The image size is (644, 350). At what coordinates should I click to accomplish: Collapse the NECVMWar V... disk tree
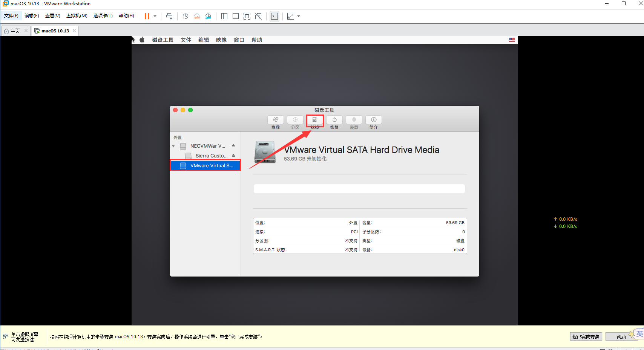click(173, 146)
